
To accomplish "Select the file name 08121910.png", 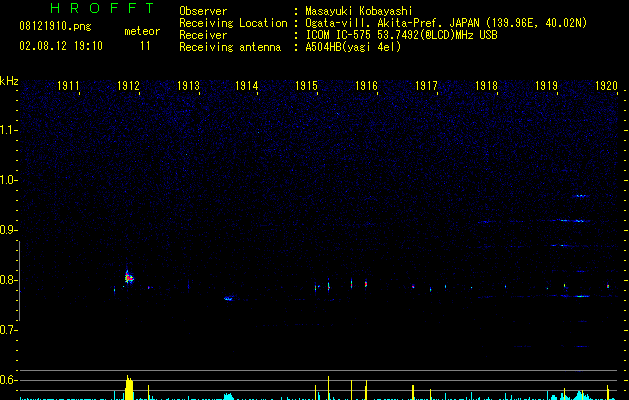I will (55, 26).
